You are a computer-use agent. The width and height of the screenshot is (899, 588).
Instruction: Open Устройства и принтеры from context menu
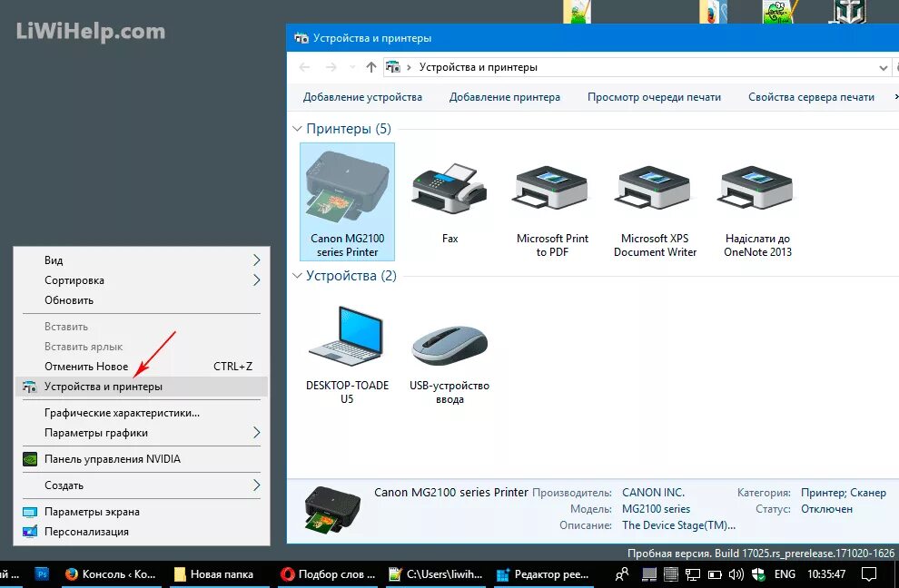[x=142, y=387]
